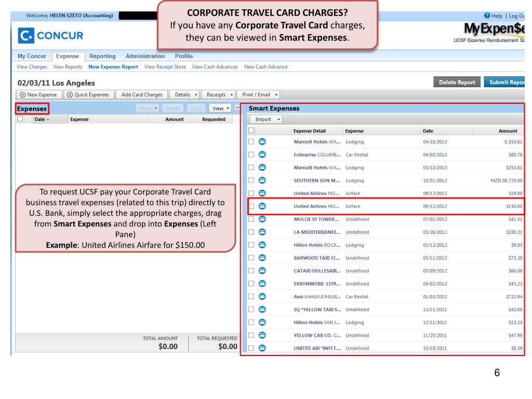Open the My Concur tab
The height and width of the screenshot is (399, 532).
(x=32, y=56)
